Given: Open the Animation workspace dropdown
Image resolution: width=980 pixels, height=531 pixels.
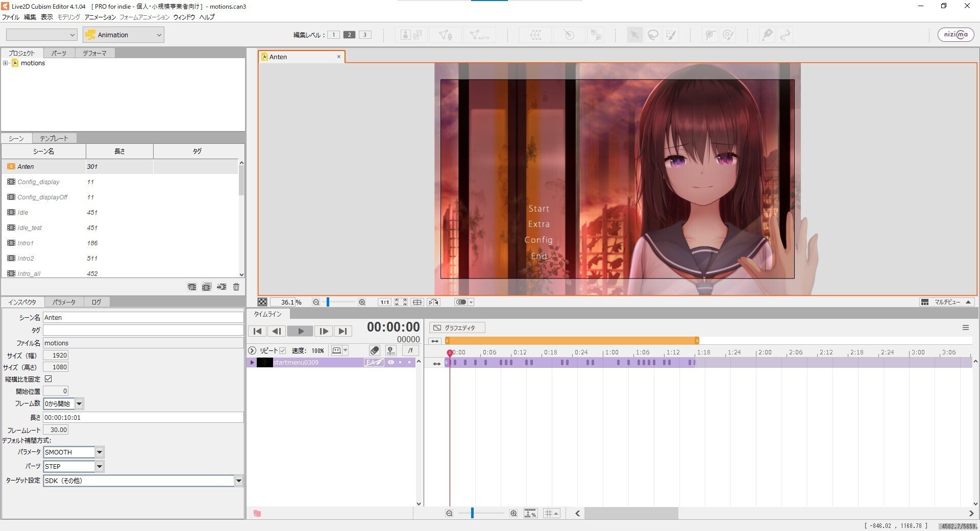Looking at the screenshot, I should (123, 35).
